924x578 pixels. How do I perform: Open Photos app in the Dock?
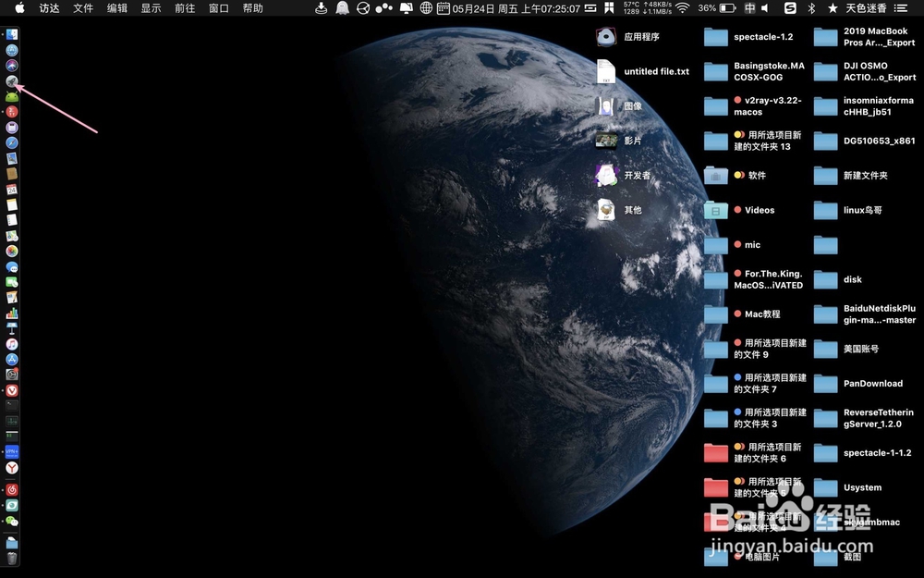coord(12,252)
